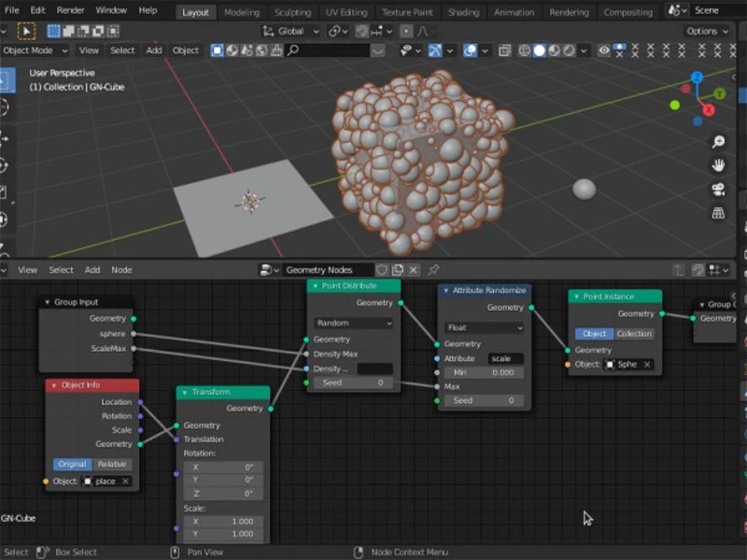This screenshot has height=560, width=747.
Task: Adjust the Min 0.000 value field
Action: tap(484, 372)
